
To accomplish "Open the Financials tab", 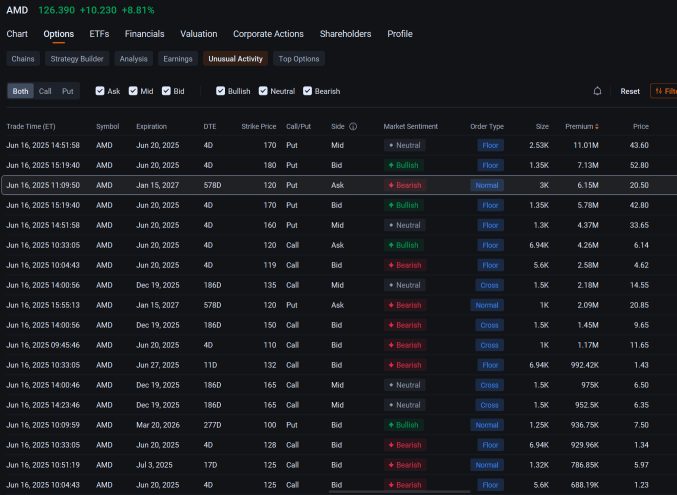I will click(x=145, y=34).
